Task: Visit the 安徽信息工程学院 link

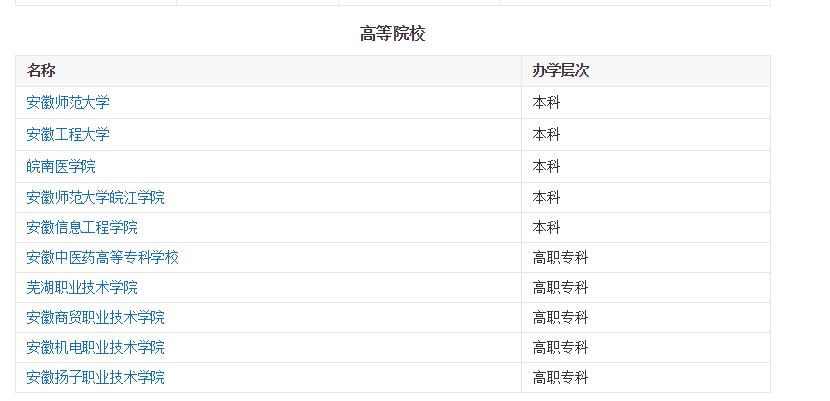Action: click(x=82, y=228)
